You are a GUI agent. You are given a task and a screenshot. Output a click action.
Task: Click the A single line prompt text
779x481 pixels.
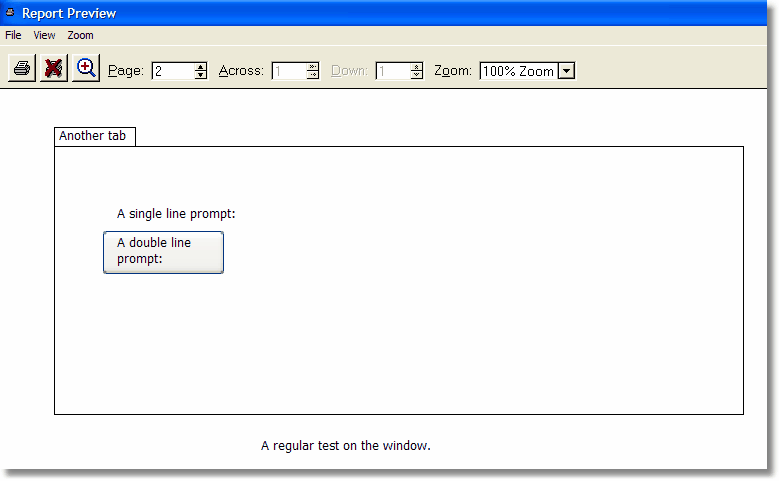pyautogui.click(x=176, y=214)
